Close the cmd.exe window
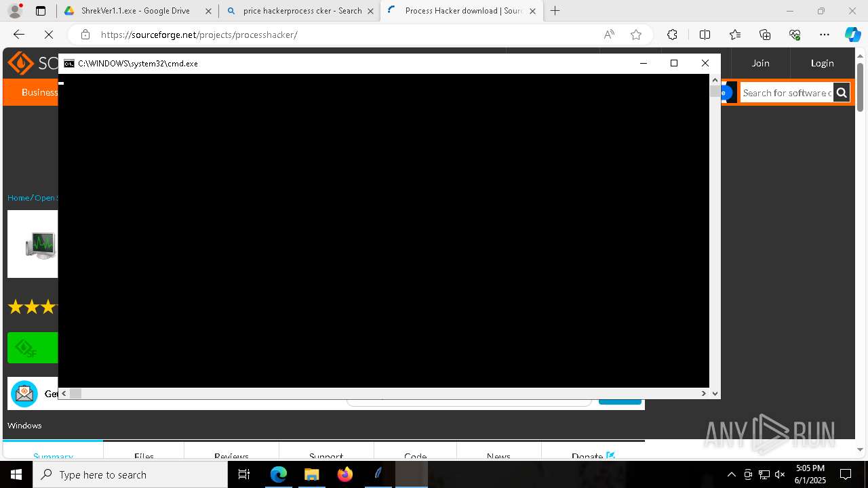This screenshot has width=868, height=488. pos(705,63)
